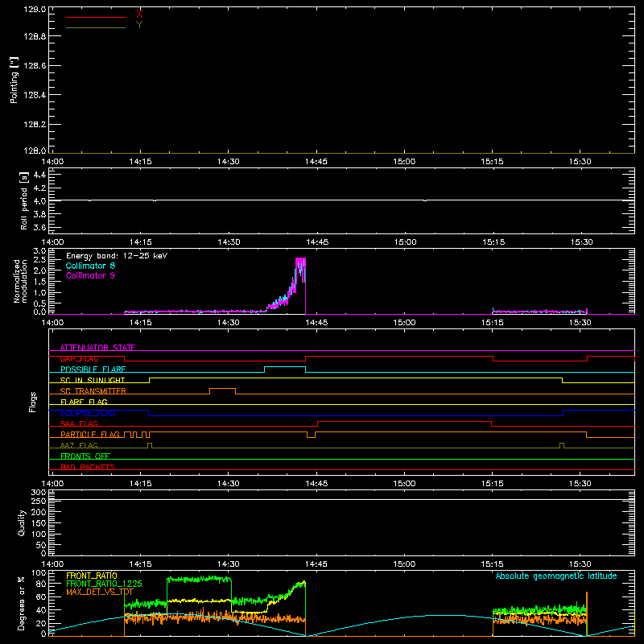Click the 14:15 tick under Quality plot
This screenshot has height=644, width=644.
tap(140, 564)
